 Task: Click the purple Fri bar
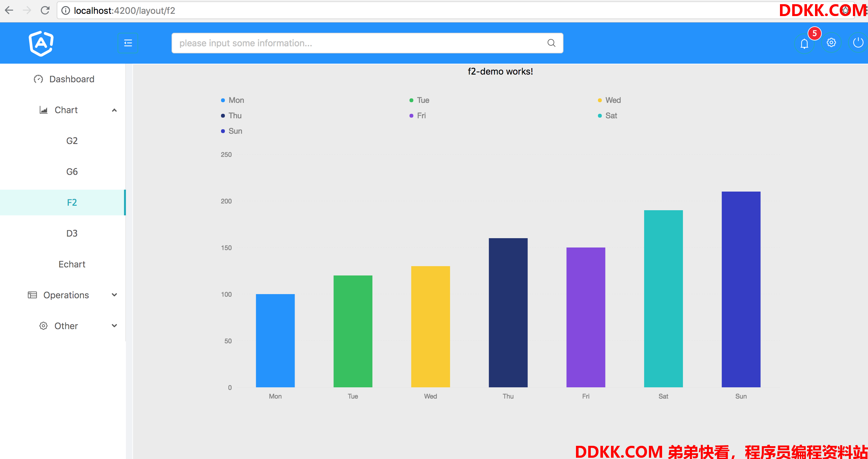(x=586, y=317)
